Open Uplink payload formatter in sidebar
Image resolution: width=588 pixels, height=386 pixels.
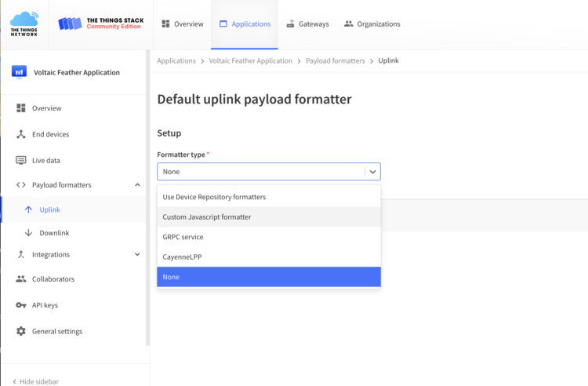point(74,209)
